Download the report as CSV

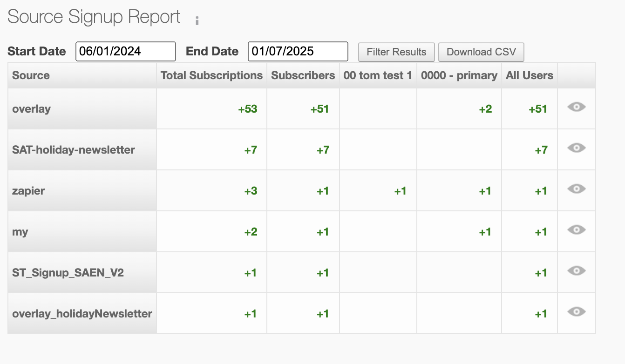pos(481,52)
